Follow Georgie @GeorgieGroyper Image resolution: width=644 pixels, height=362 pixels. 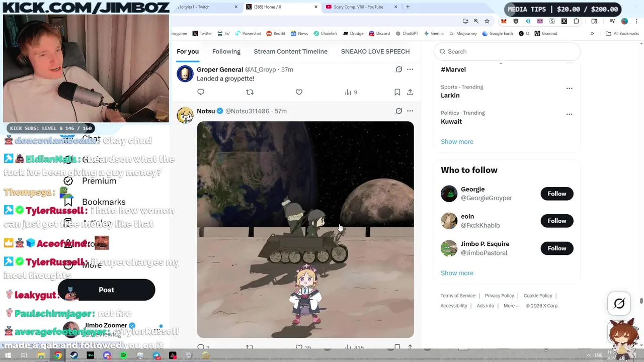tap(557, 194)
